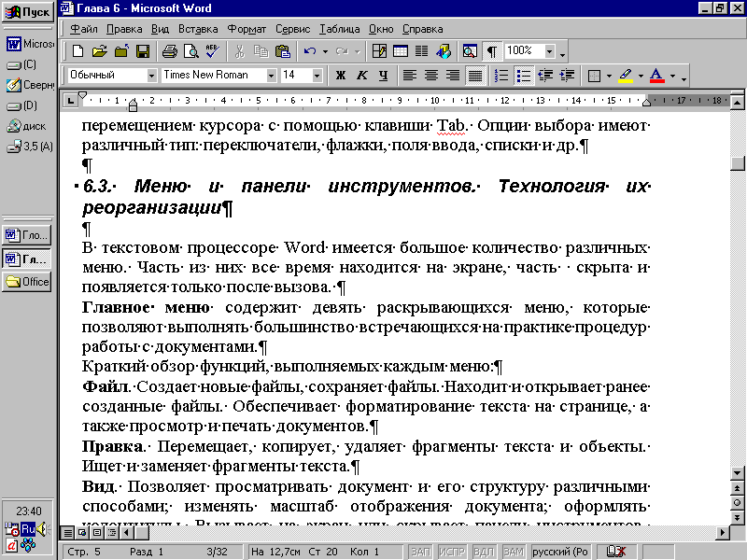747x560 pixels.
Task: Toggle bulleted list formatting
Action: (x=524, y=76)
